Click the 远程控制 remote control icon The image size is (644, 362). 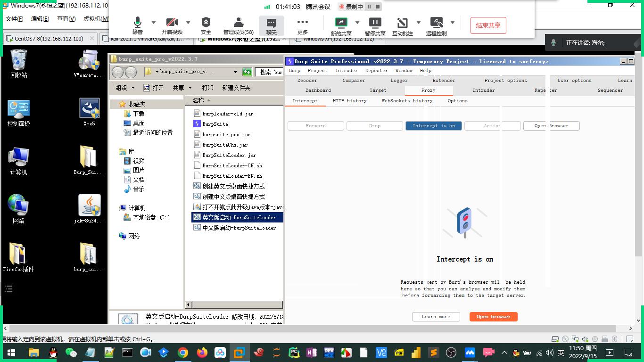pos(437,23)
